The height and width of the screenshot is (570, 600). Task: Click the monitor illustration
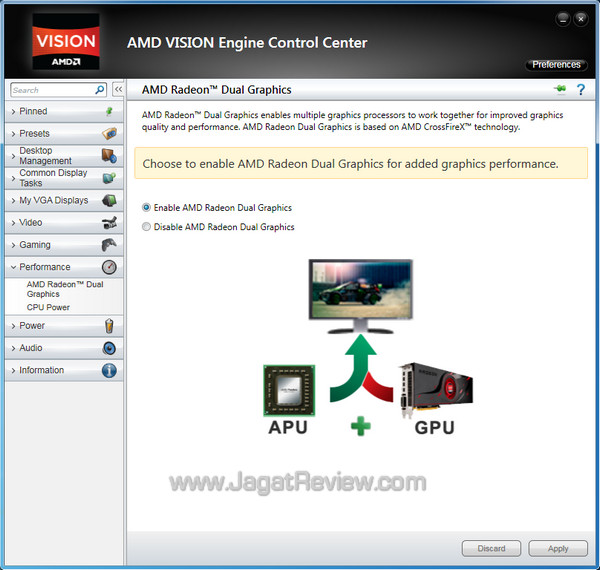pyautogui.click(x=360, y=296)
